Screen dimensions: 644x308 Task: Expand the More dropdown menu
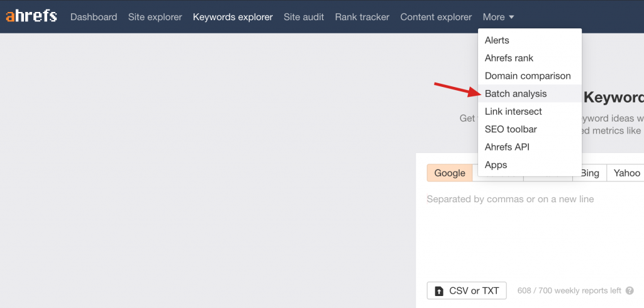tap(499, 17)
